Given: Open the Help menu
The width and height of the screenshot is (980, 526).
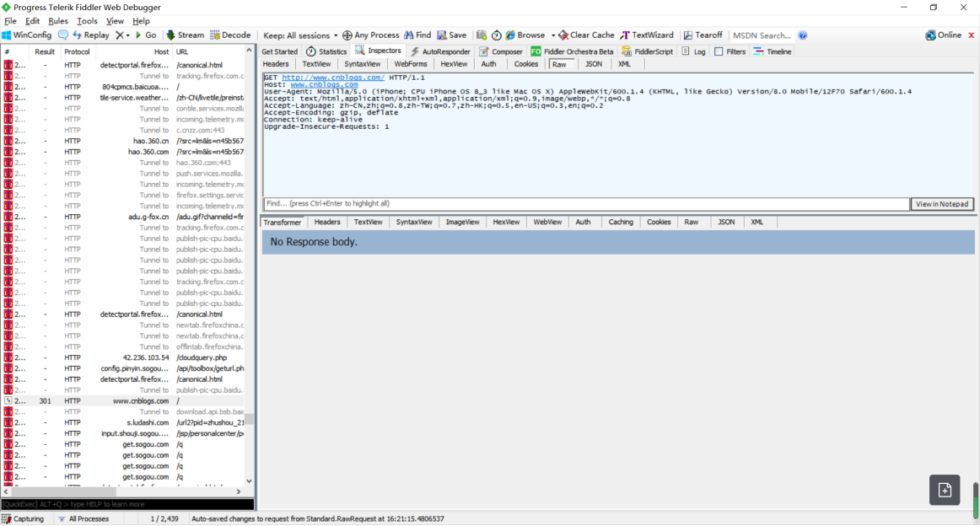Looking at the screenshot, I should pos(141,21).
